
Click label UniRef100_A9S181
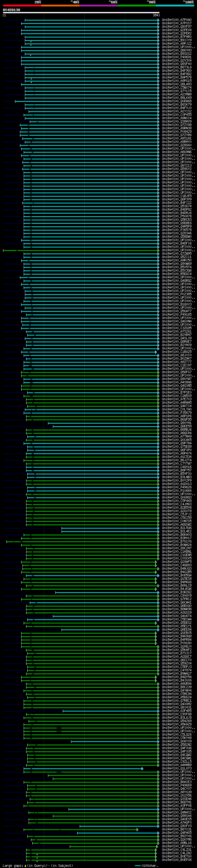176,139
